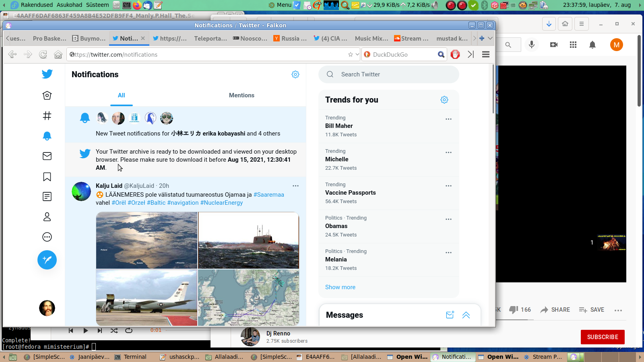
Task: Toggle bookmark star in Falkon address bar
Action: [x=351, y=54]
